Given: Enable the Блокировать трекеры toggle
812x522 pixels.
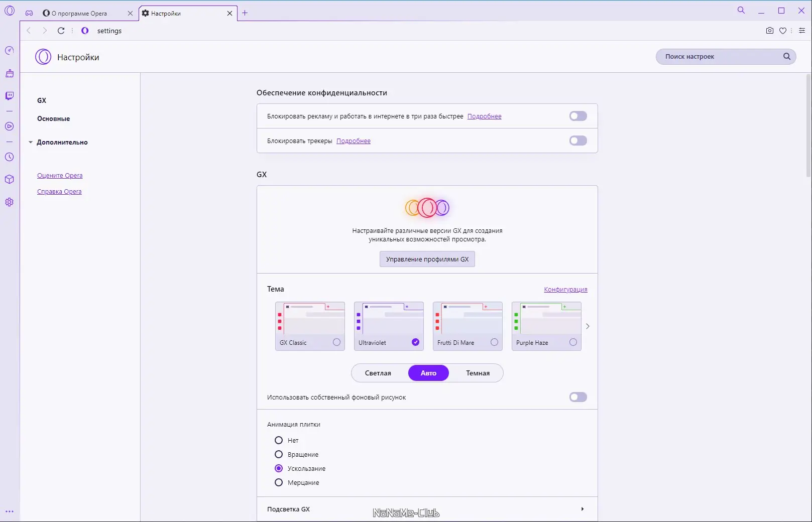Looking at the screenshot, I should coord(578,141).
